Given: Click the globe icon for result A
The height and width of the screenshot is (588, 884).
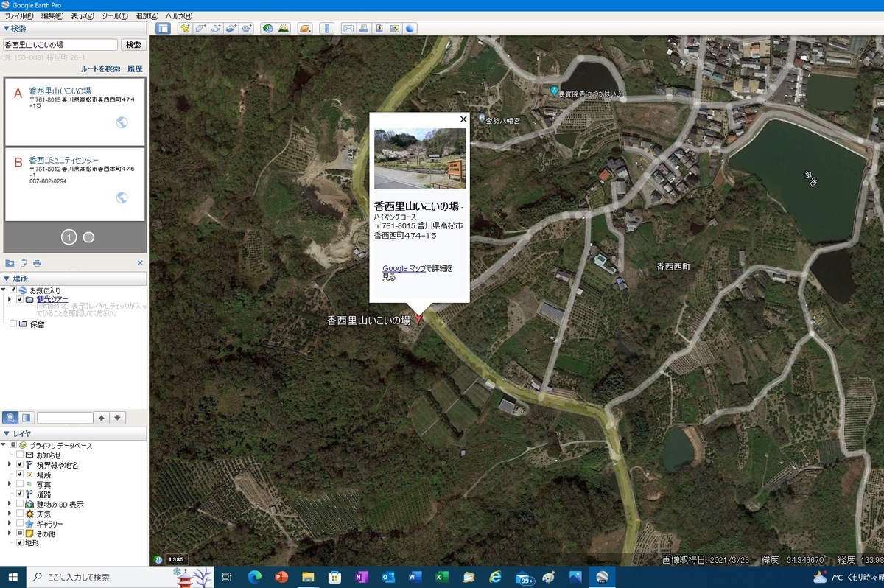Looking at the screenshot, I should pos(122,122).
